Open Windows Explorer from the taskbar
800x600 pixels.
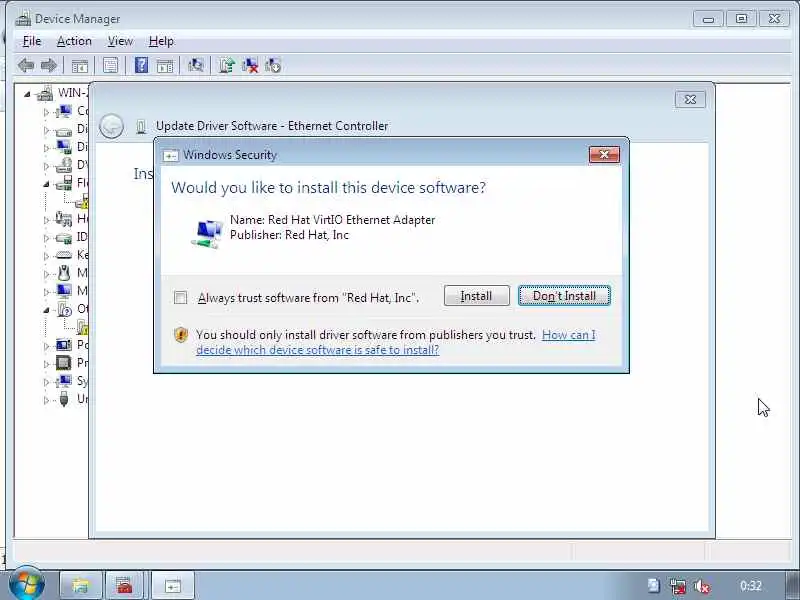(81, 585)
